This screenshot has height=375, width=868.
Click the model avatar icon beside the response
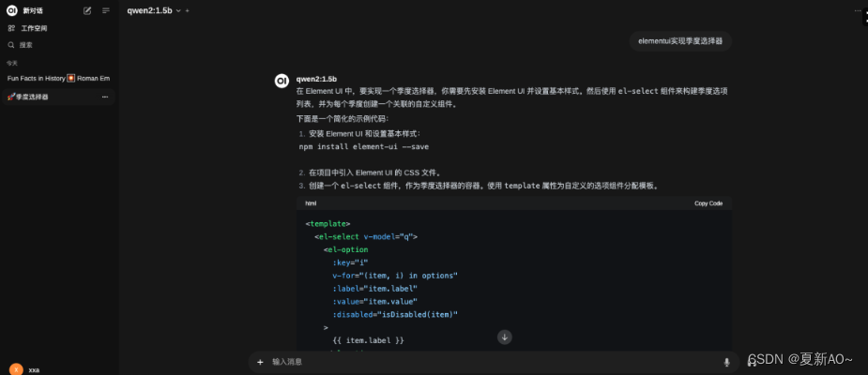(282, 81)
